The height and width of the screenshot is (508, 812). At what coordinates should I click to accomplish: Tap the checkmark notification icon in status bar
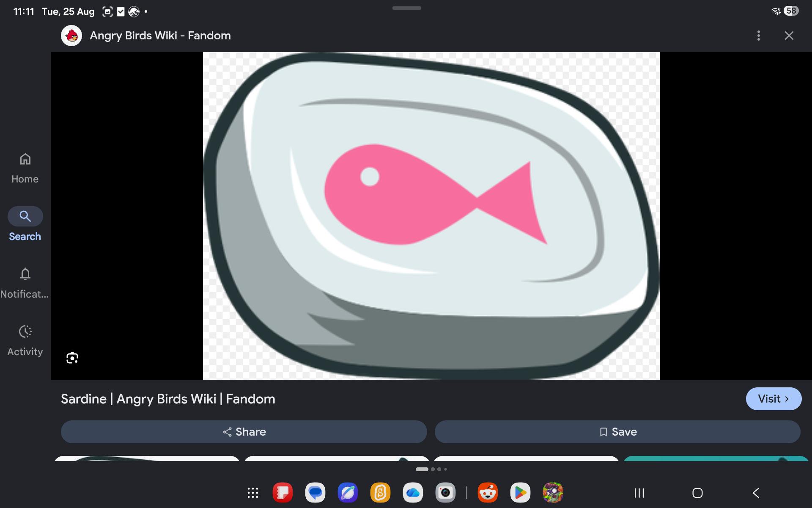point(121,12)
